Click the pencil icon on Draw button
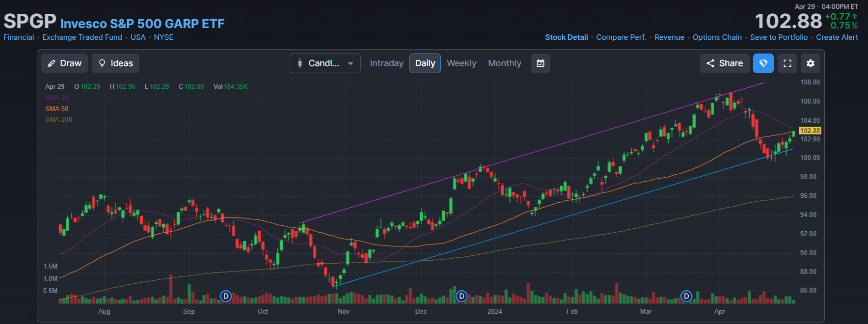 [x=52, y=63]
